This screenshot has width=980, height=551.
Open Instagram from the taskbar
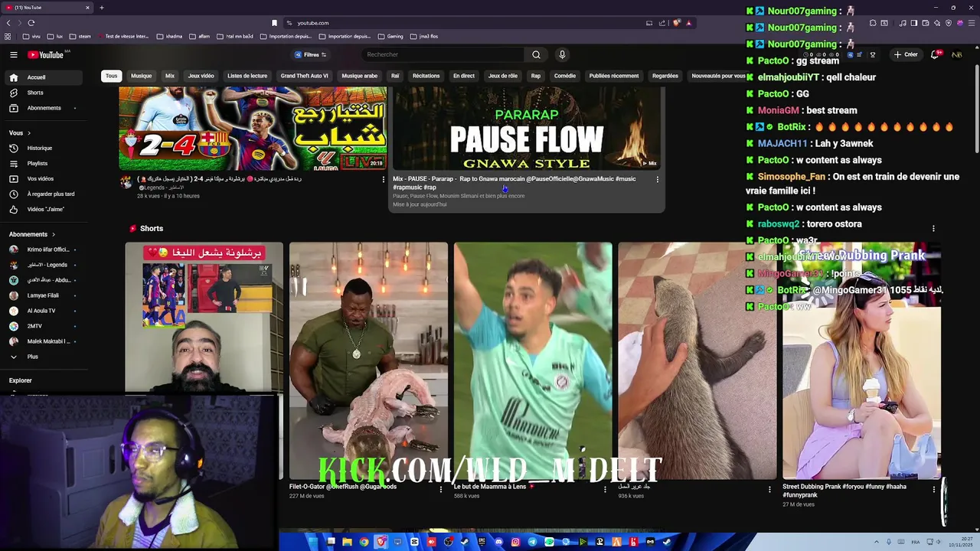coord(515,542)
